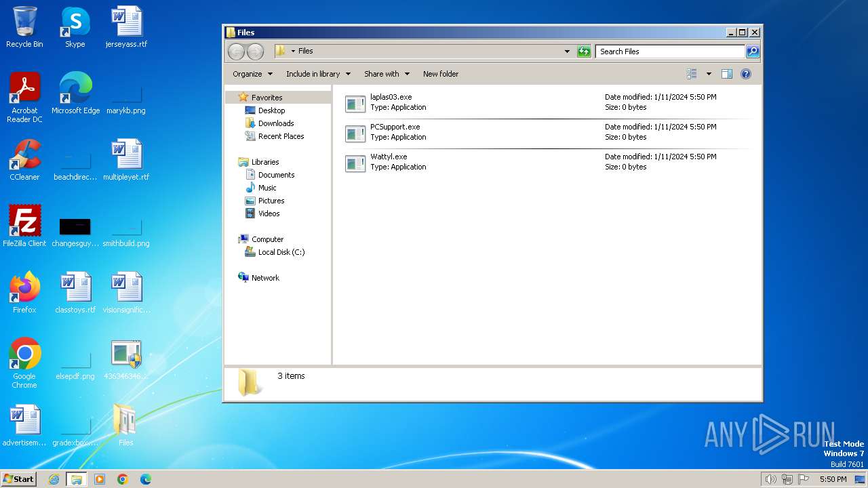Select the Skype desktop shortcut

(x=75, y=27)
